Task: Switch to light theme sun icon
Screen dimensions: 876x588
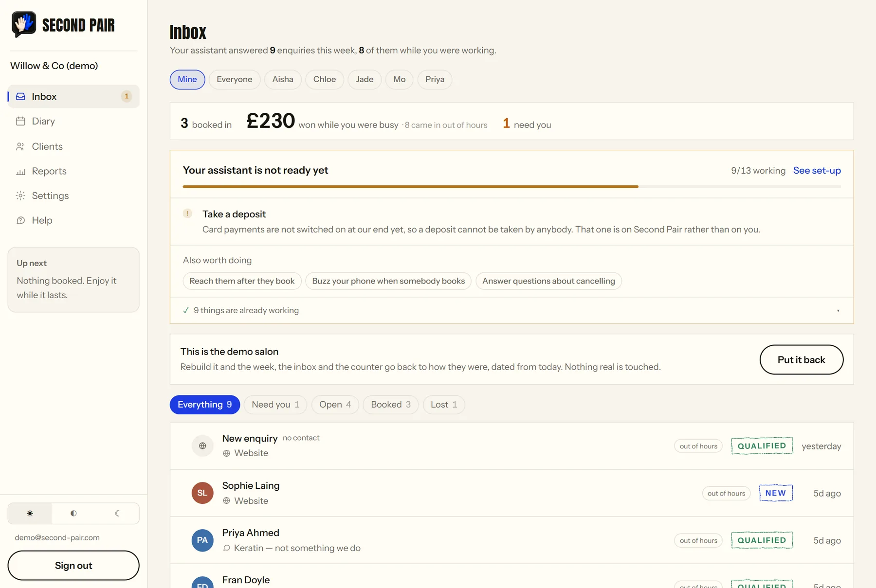Action: 30,513
